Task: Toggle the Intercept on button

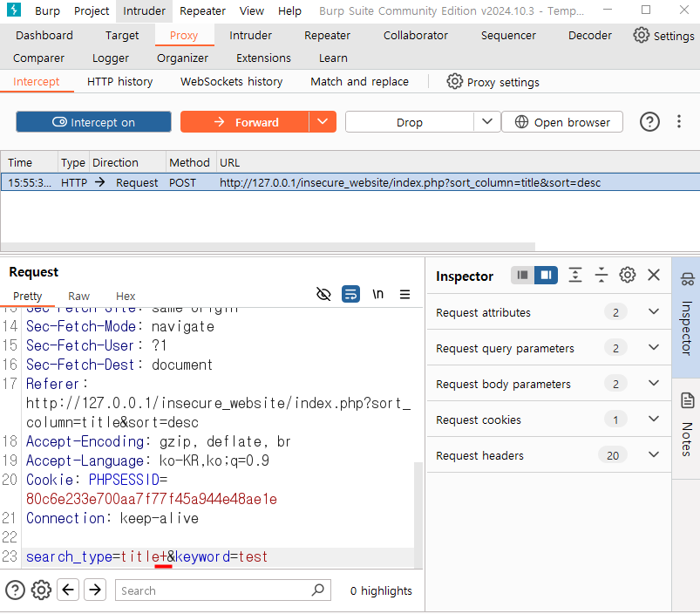Action: 94,122
